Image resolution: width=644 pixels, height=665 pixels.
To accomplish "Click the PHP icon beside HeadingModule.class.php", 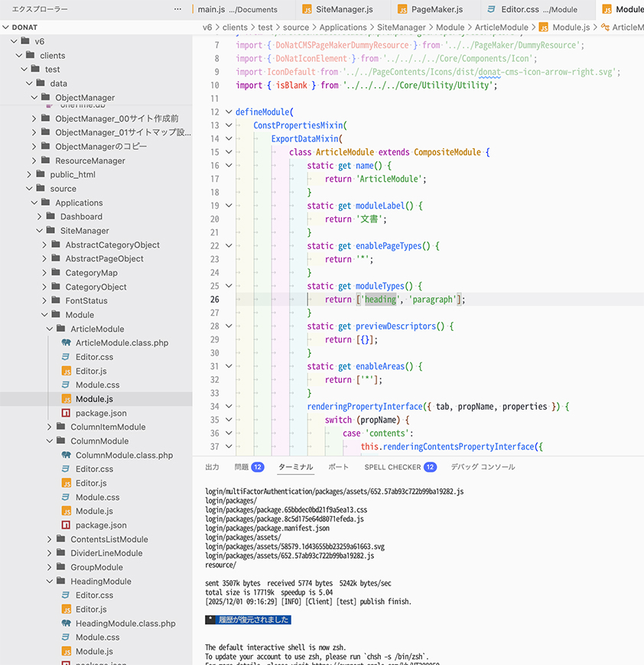I will click(66, 623).
